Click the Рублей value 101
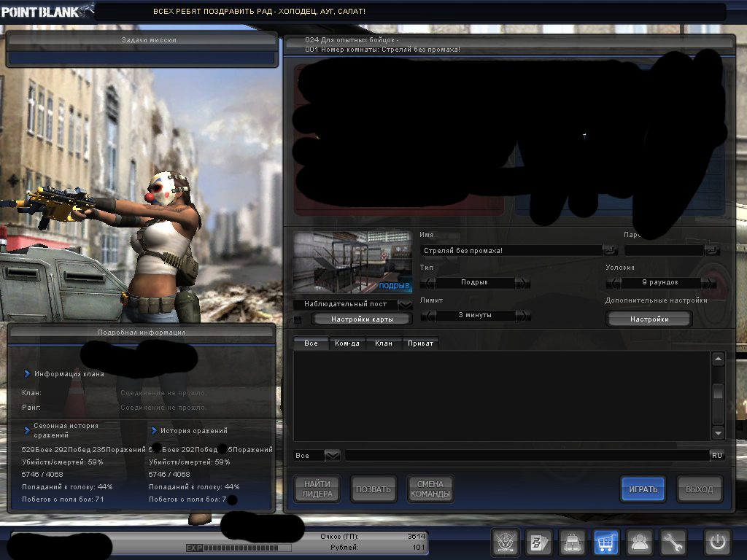The image size is (747, 560). 418,547
